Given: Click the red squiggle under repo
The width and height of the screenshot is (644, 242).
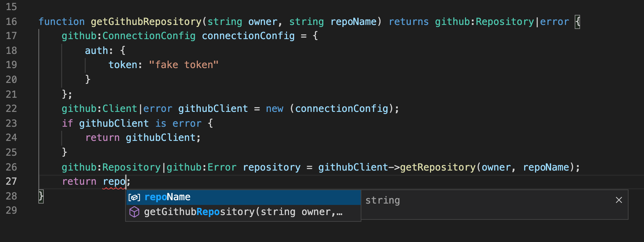Looking at the screenshot, I should [x=113, y=187].
